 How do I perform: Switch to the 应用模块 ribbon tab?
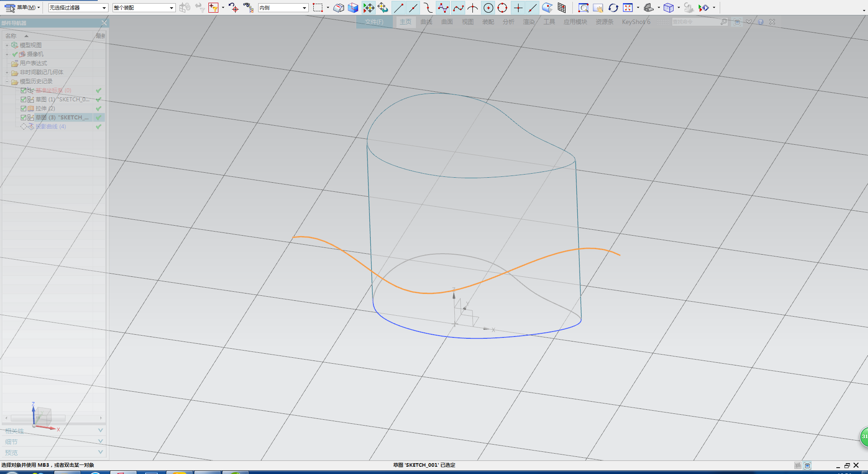(x=576, y=22)
